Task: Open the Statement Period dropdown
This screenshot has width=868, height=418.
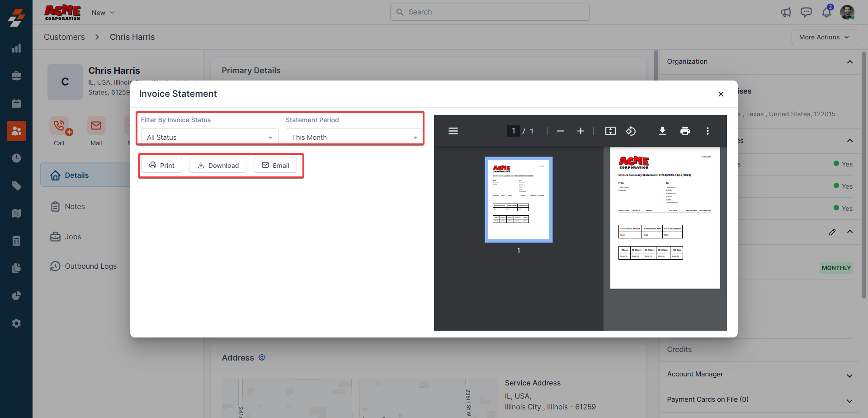Action: (354, 137)
